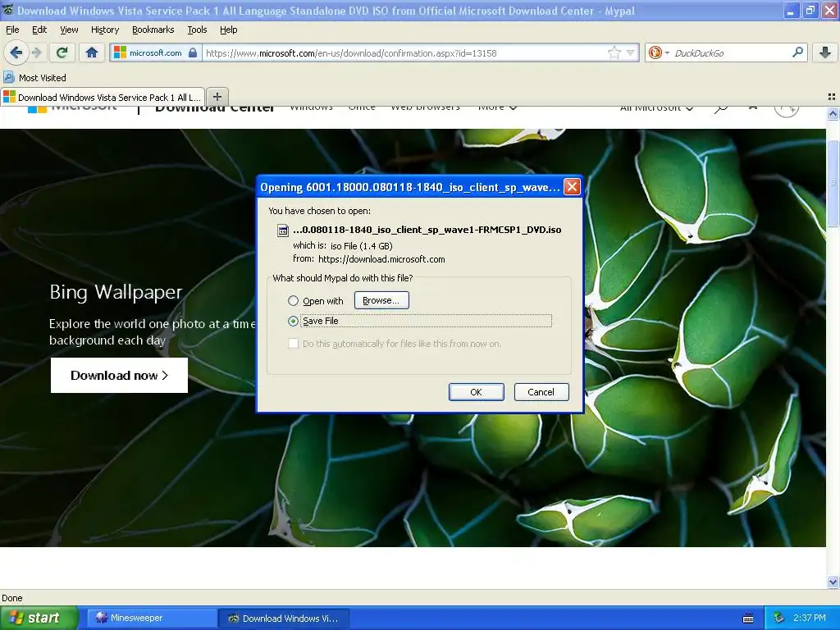
Task: Click the search magnifier icon in search box
Action: (x=797, y=52)
